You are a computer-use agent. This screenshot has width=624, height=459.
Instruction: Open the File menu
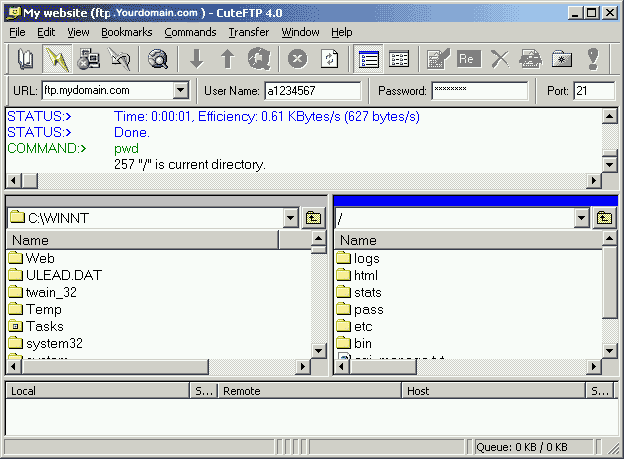(17, 32)
